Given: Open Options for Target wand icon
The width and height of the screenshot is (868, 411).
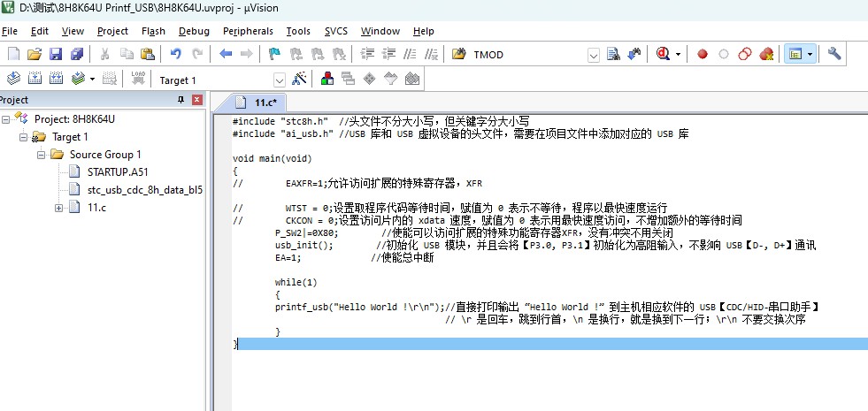Looking at the screenshot, I should coord(299,79).
